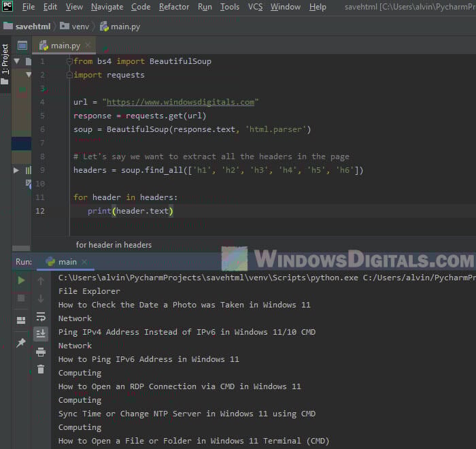The image size is (476, 449).
Task: Close the main.py editor tab
Action: 88,46
